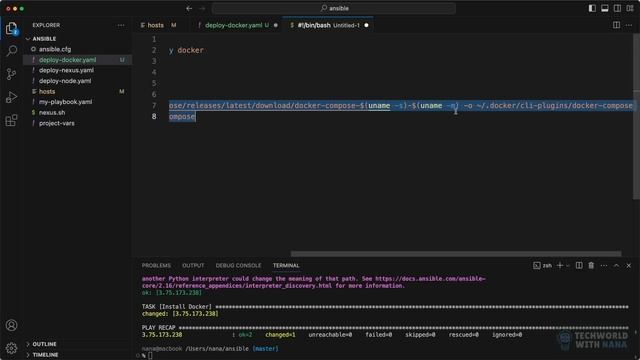Click the terminal prompt input line
The width and height of the screenshot is (640, 360).
point(150,356)
